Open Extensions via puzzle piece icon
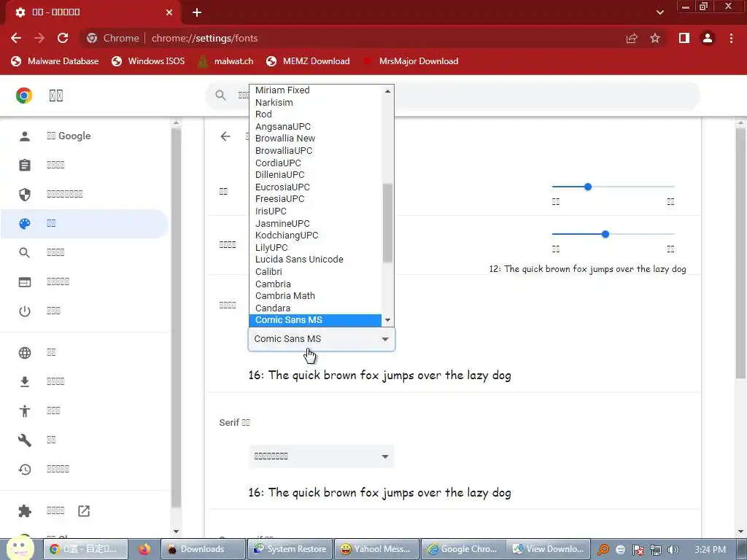 [25, 511]
